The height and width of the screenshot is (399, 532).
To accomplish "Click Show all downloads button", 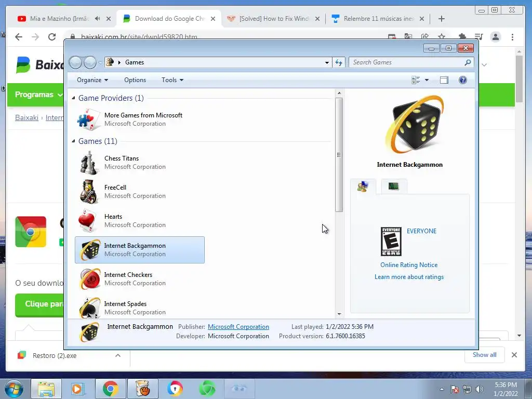I will click(x=485, y=355).
